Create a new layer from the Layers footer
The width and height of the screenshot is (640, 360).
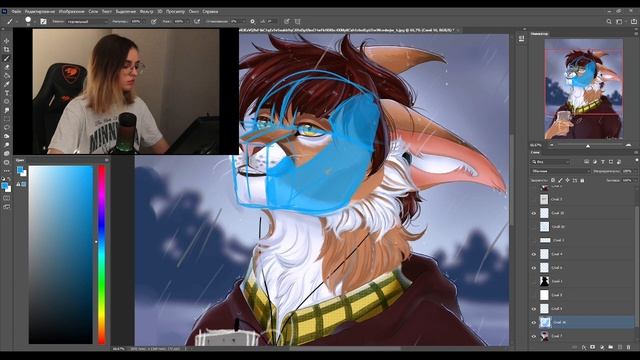[620, 347]
